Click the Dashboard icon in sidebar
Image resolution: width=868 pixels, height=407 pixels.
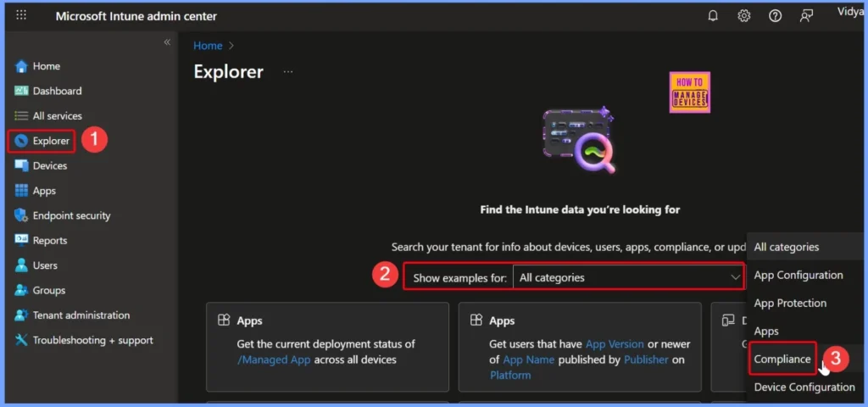point(21,91)
